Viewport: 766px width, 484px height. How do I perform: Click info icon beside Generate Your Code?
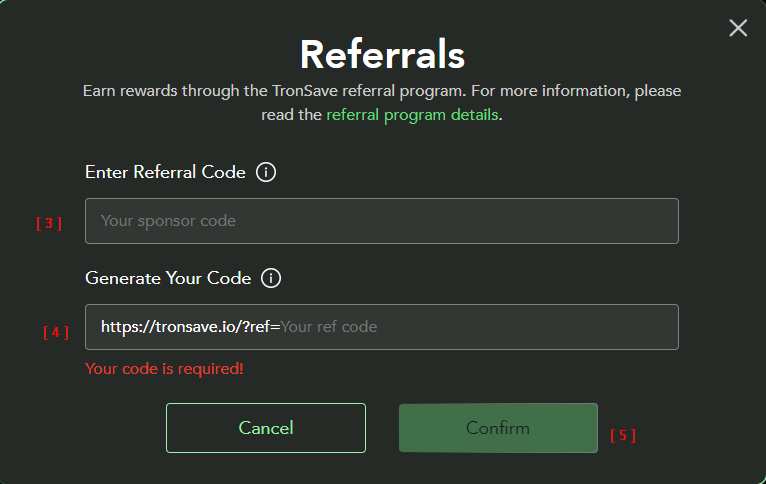point(271,278)
